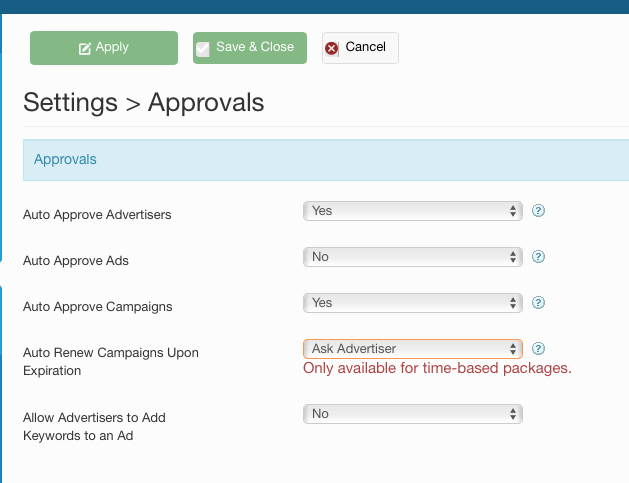
Task: Open the Auto Renew Campaigns 'Ask Advertiser' dropdown
Action: 412,349
